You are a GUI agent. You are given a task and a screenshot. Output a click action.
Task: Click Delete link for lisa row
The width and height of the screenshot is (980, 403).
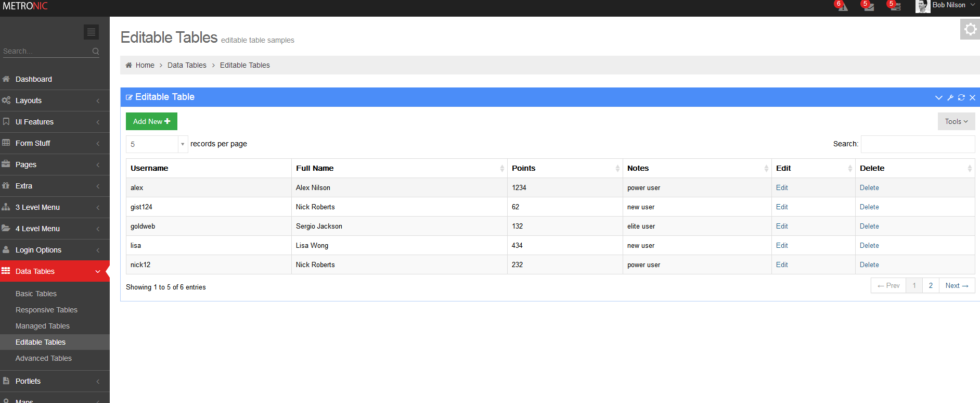pyautogui.click(x=869, y=245)
